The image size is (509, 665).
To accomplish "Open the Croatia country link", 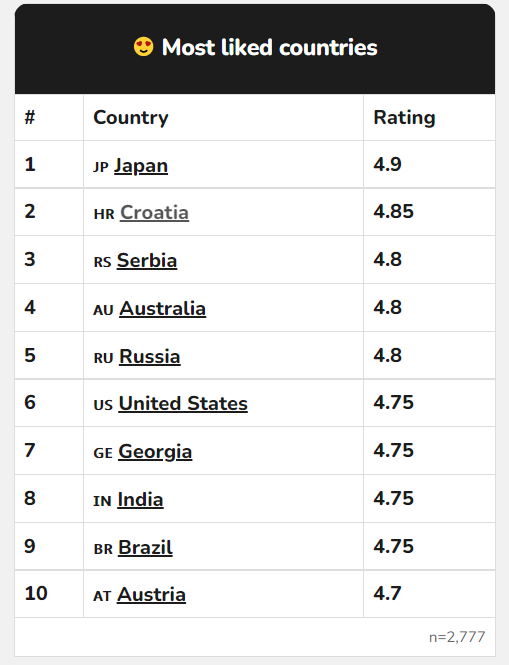I will 154,212.
